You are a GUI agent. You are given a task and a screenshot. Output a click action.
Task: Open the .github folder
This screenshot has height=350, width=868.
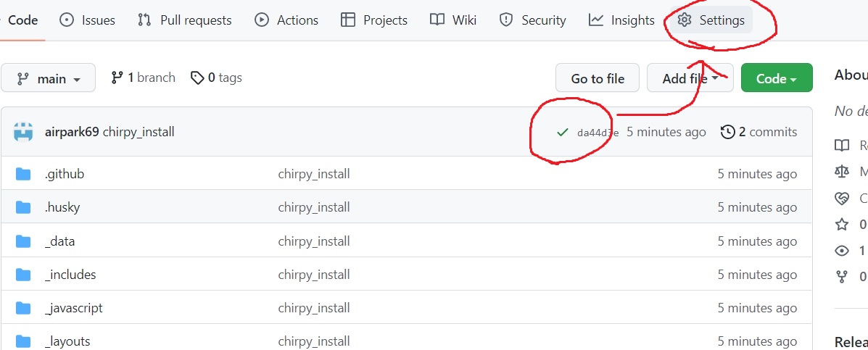click(65, 174)
